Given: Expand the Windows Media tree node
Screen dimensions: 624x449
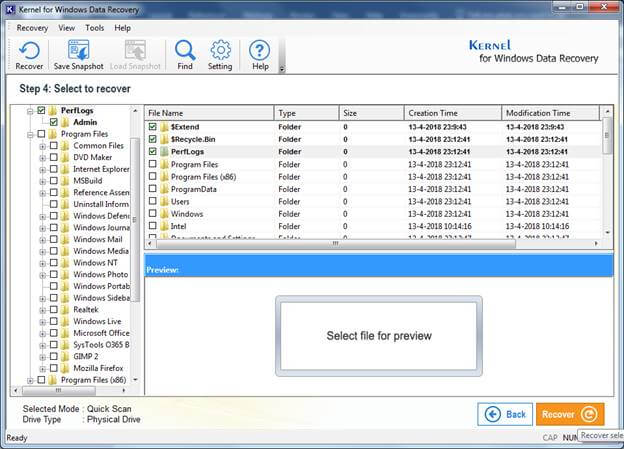Looking at the screenshot, I should (43, 252).
